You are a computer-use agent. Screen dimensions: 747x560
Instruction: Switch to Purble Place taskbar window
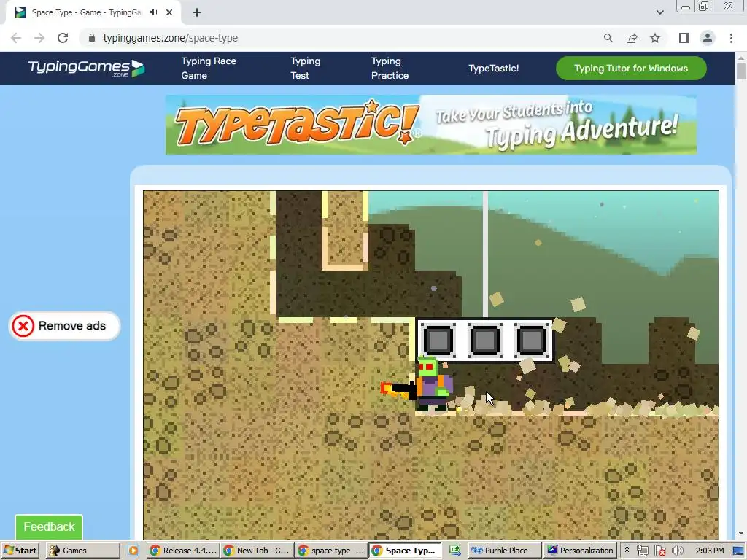point(505,551)
